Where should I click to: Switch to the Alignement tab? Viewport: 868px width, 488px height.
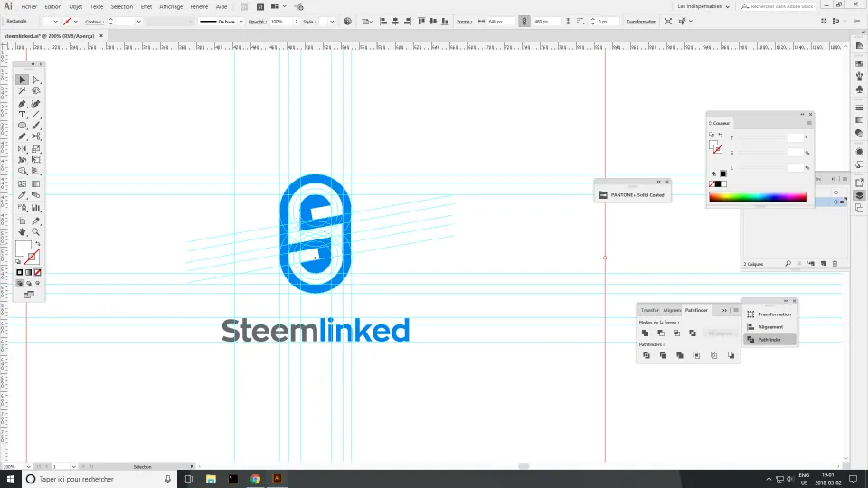(x=672, y=310)
